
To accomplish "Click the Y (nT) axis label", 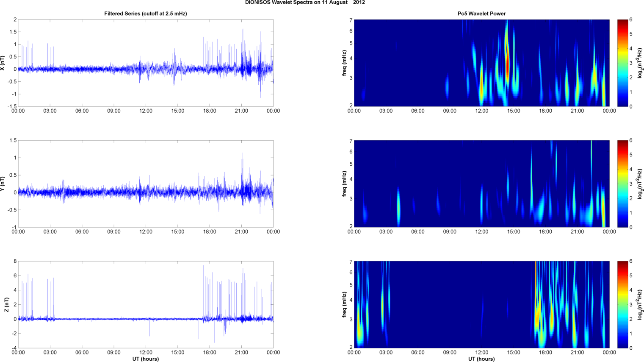I will tap(3, 184).
